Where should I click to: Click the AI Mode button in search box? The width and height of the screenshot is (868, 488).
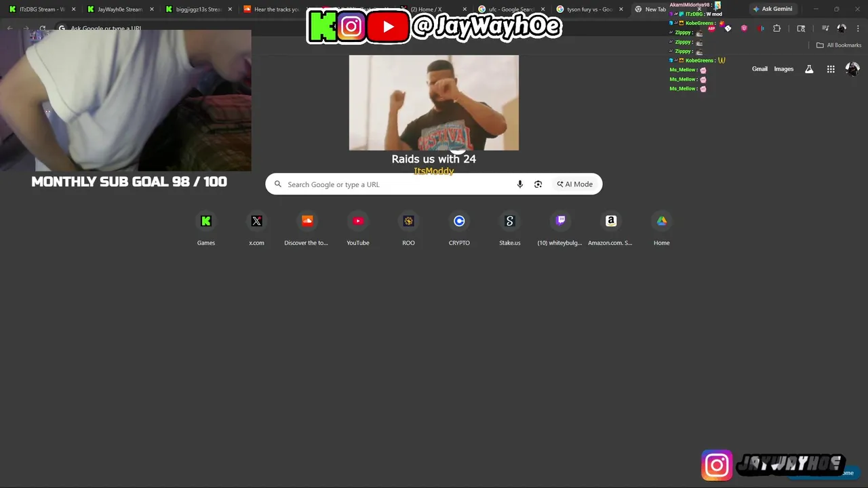575,184
